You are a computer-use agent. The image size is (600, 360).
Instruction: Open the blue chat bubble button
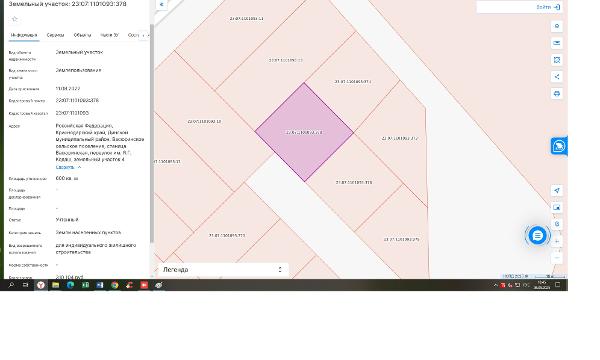tap(537, 235)
